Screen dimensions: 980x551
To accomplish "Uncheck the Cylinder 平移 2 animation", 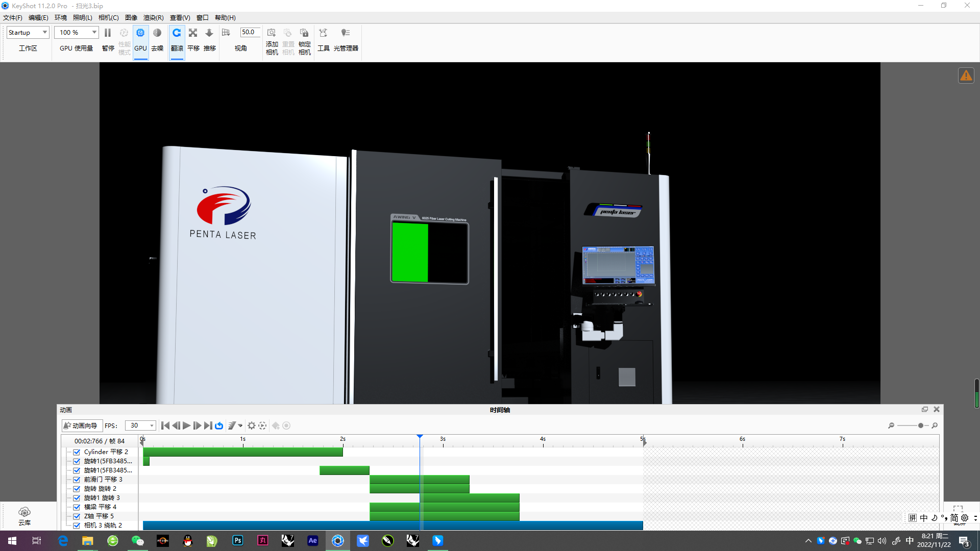I will [x=76, y=452].
